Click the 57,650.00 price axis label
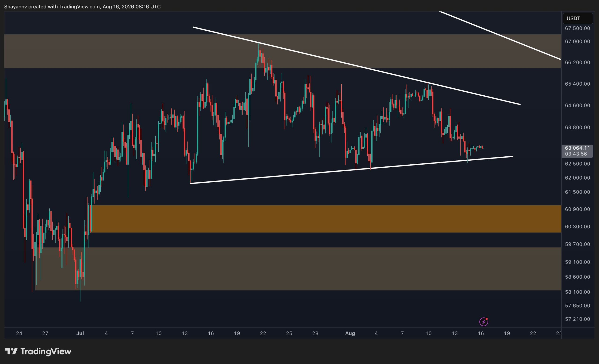The height and width of the screenshot is (364, 599). point(577,306)
